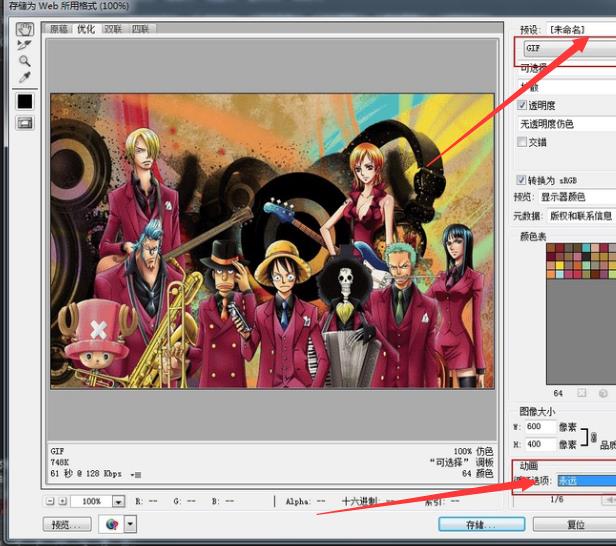
Task: Click the 存储 button
Action: pos(480,524)
